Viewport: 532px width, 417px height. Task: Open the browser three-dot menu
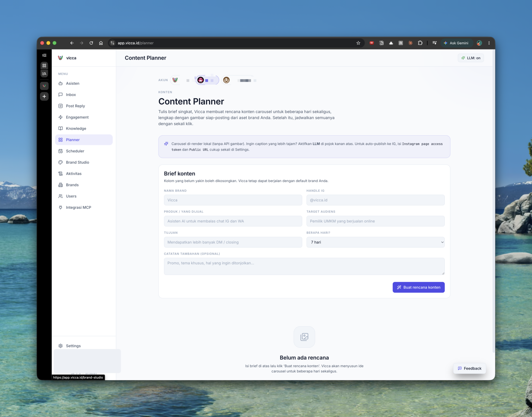pyautogui.click(x=489, y=43)
